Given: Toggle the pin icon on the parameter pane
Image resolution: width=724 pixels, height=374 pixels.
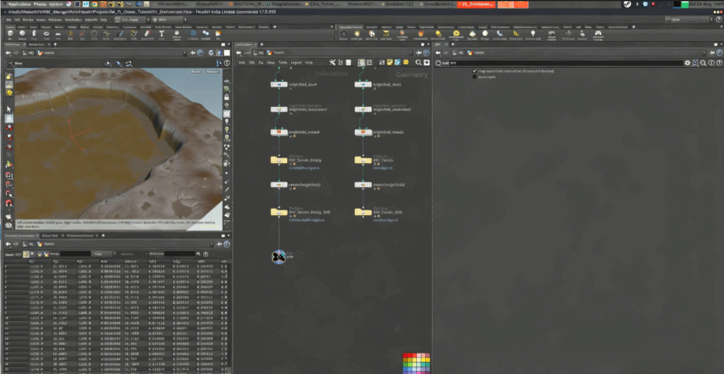Looking at the screenshot, I should tap(712, 53).
